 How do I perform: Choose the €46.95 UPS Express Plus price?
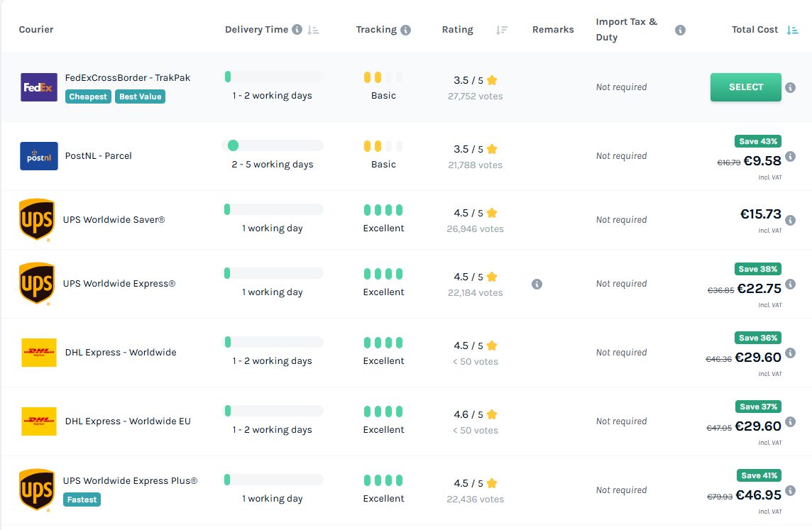click(758, 495)
